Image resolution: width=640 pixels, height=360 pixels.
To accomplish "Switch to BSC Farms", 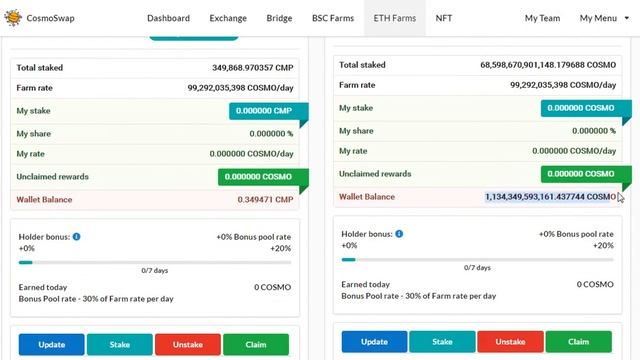I will click(x=333, y=18).
